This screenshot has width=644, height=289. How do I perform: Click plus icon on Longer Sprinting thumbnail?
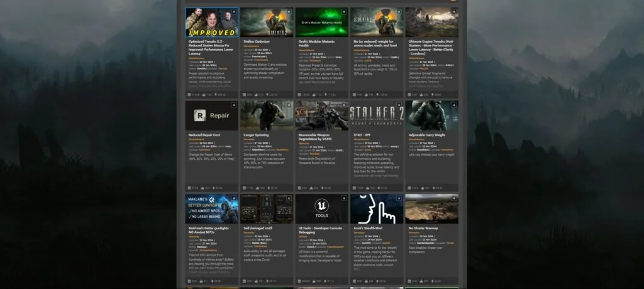[x=289, y=105]
